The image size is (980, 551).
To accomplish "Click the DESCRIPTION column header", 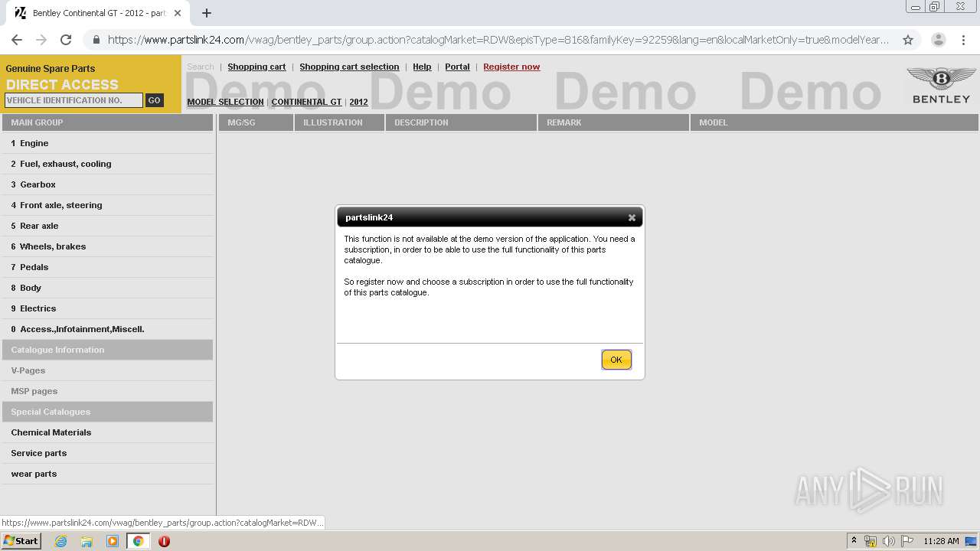I will tap(461, 122).
